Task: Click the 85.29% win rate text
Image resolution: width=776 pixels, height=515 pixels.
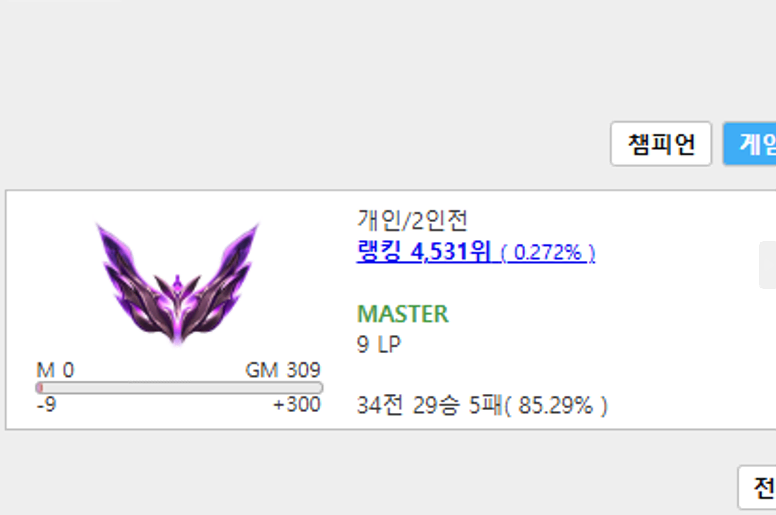Action: point(556,406)
